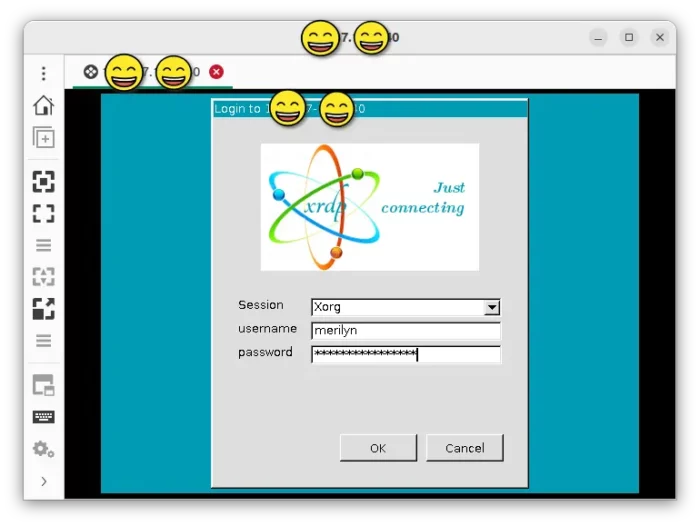Click the 'username' label text

click(x=267, y=329)
